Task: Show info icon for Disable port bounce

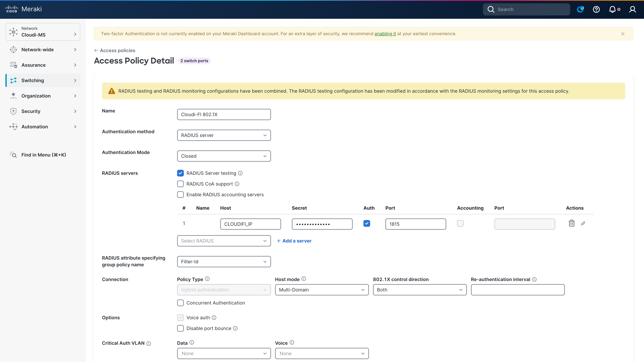Action: coord(235,328)
